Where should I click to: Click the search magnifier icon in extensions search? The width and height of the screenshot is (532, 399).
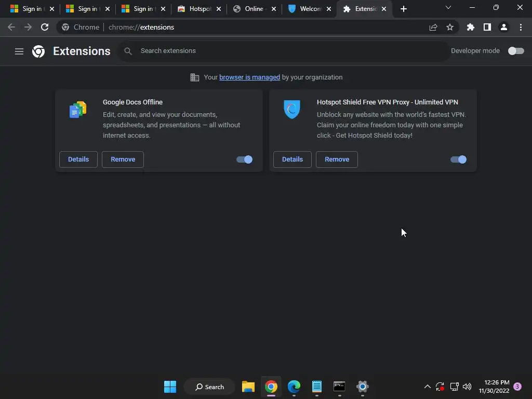click(128, 51)
